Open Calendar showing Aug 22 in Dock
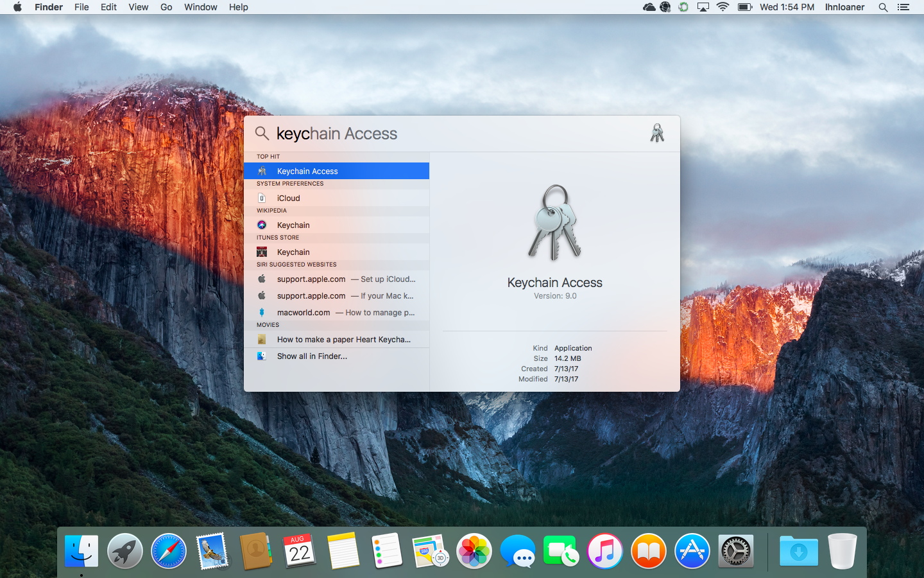924x578 pixels. click(x=300, y=551)
